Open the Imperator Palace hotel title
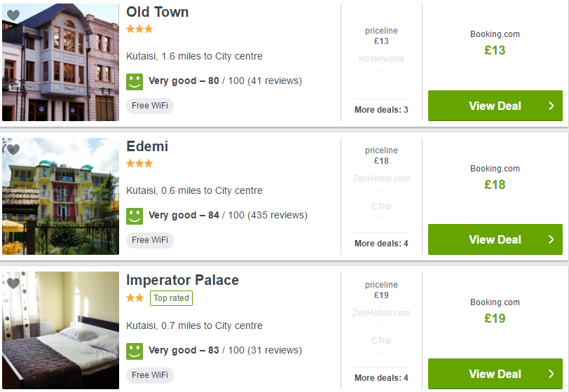This screenshot has height=392, width=569. click(182, 280)
